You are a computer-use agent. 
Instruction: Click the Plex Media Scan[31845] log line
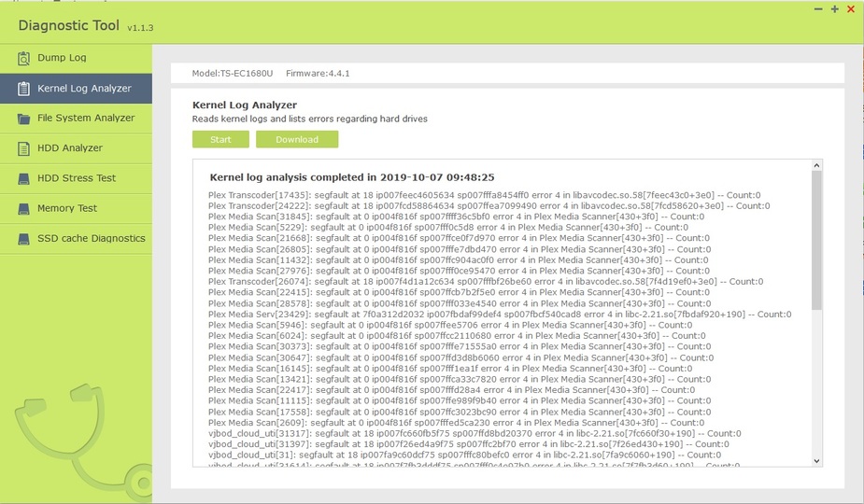(456, 217)
